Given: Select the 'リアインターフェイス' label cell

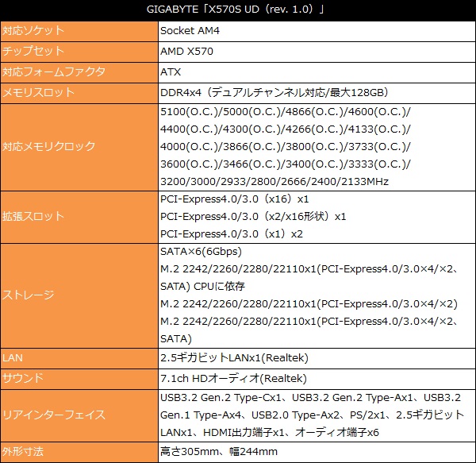Looking at the screenshot, I should [79, 415].
